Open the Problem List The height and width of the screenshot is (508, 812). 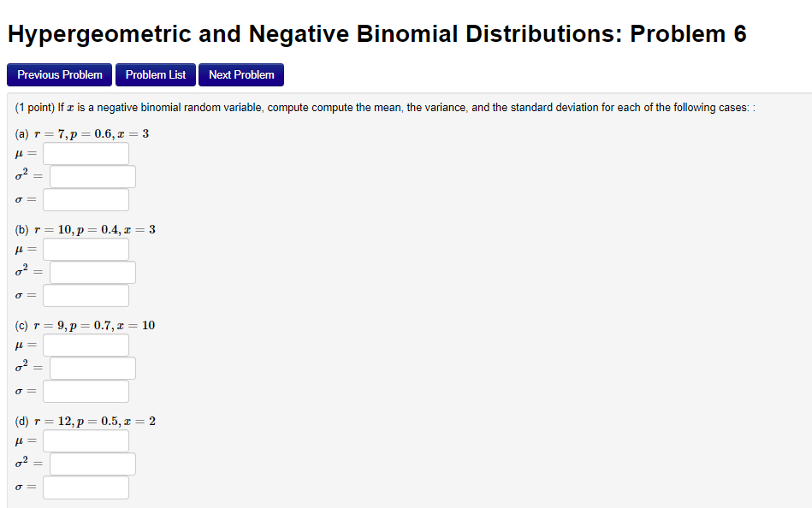point(155,74)
